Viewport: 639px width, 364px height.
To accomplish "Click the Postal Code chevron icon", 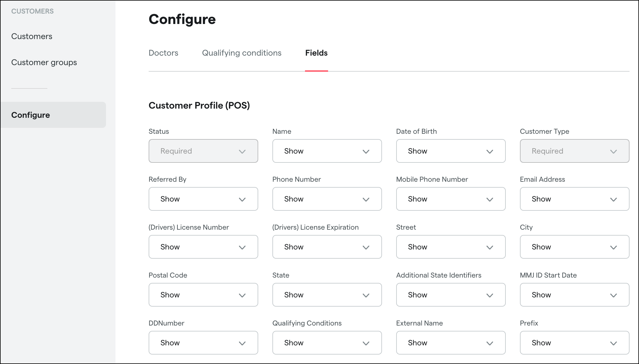I will (x=242, y=295).
